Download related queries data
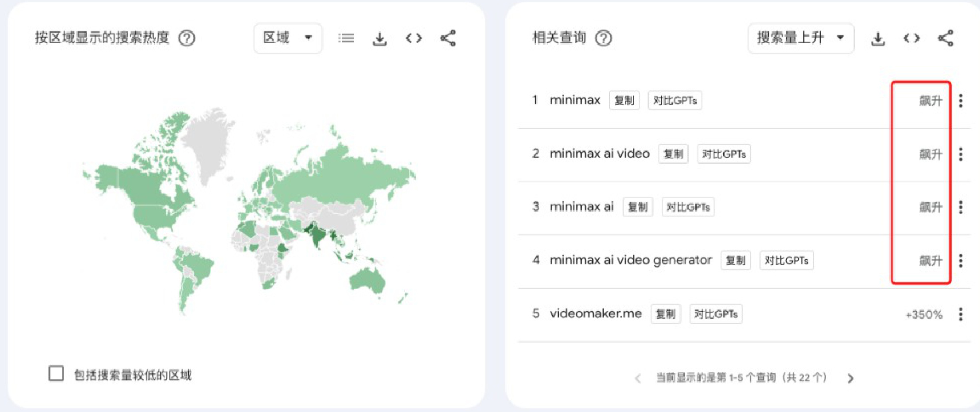This screenshot has height=412, width=980. (x=878, y=38)
